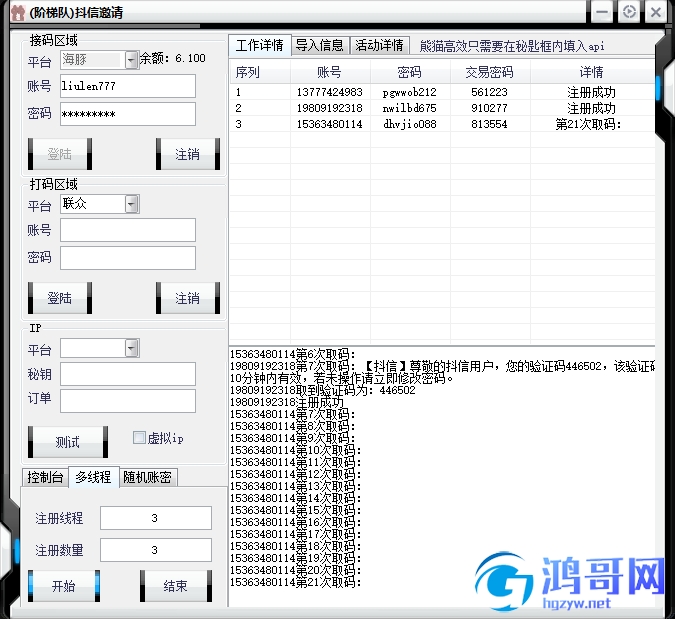The height and width of the screenshot is (619, 675).
Task: Open the 随机账密 tab
Action: [148, 477]
